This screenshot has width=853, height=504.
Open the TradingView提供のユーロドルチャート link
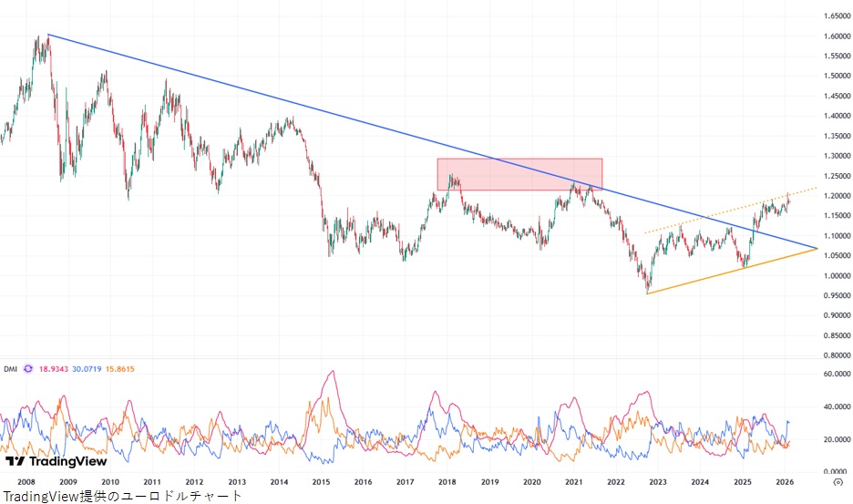[122, 496]
